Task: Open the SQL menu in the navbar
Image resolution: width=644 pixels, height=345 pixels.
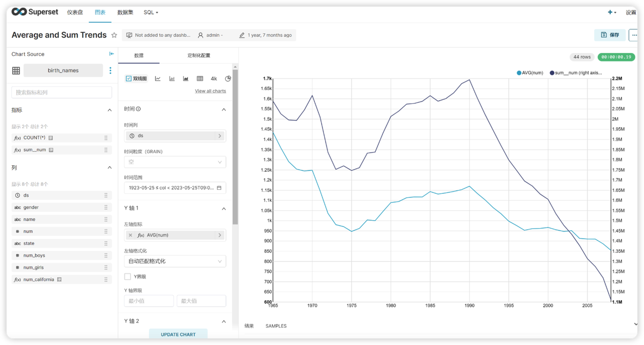Action: [150, 12]
